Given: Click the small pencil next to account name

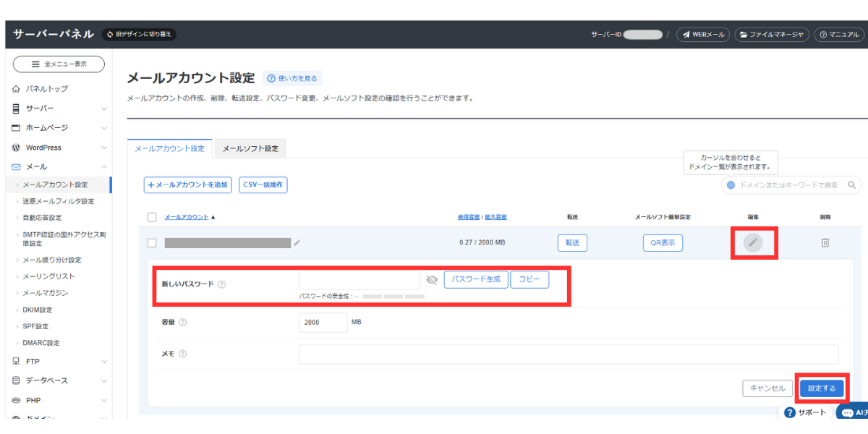Looking at the screenshot, I should click(297, 243).
